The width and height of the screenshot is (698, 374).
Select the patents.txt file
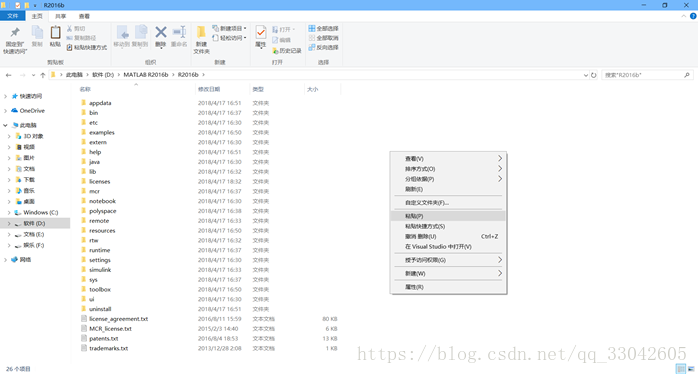tap(209, 338)
